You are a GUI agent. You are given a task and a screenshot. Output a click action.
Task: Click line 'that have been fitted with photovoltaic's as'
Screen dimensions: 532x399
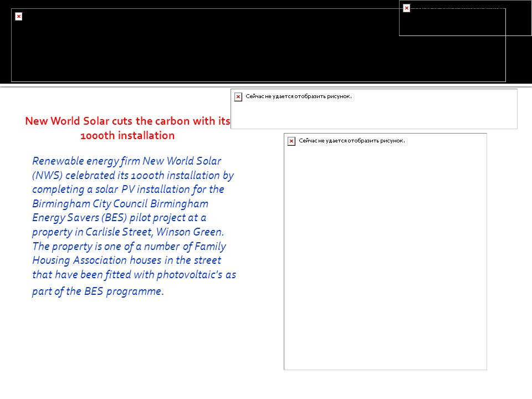[134, 274]
